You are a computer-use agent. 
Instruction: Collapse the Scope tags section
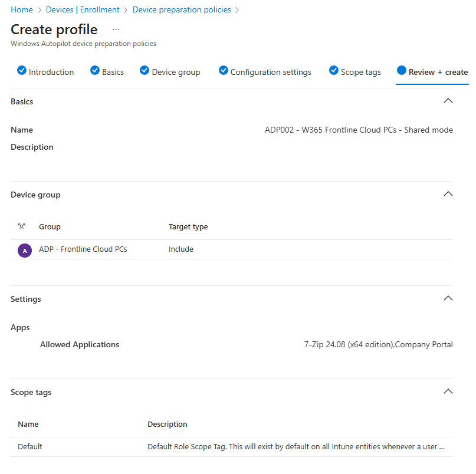coord(448,391)
